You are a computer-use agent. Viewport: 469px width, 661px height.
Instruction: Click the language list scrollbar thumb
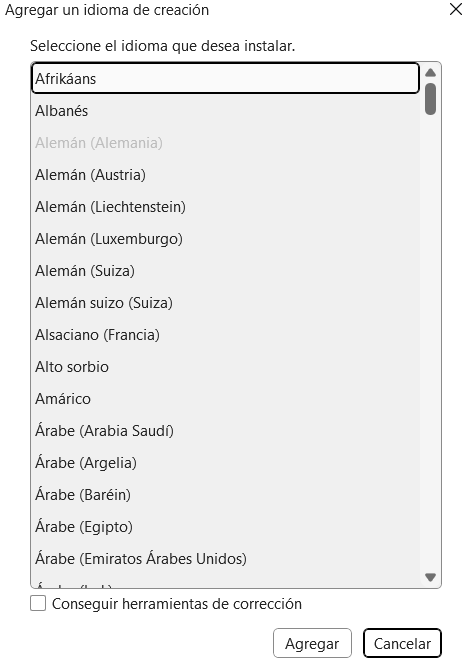pyautogui.click(x=430, y=99)
